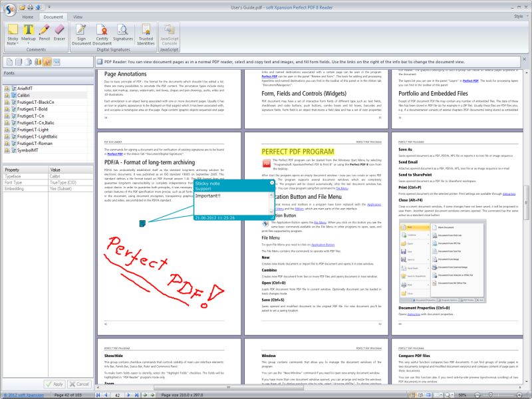
Task: Click the JavaScript Console icon
Action: [169, 30]
